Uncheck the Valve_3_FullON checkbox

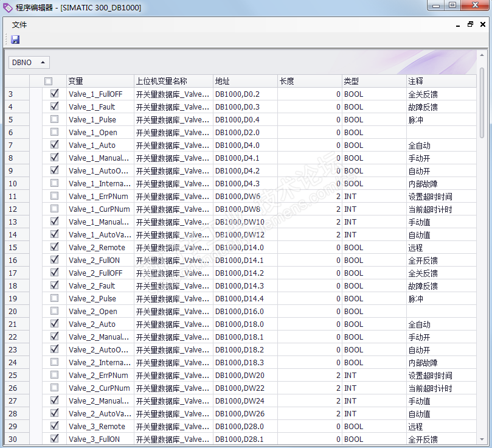click(55, 439)
